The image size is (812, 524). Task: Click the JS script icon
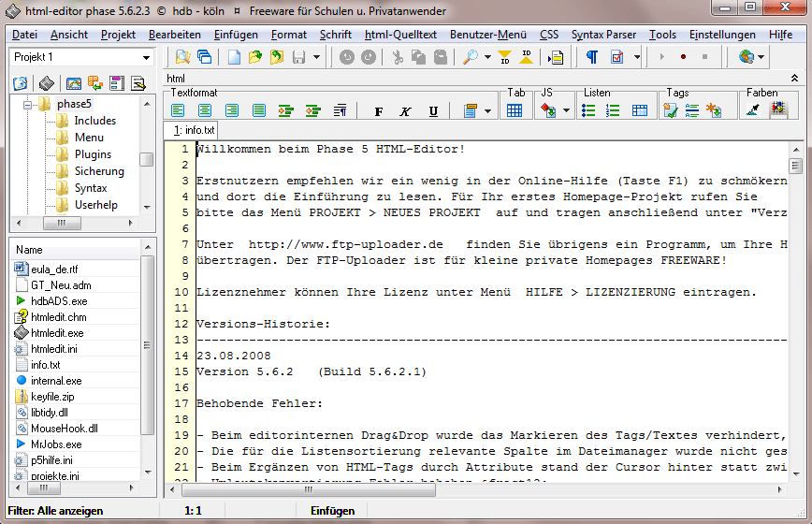coord(548,110)
